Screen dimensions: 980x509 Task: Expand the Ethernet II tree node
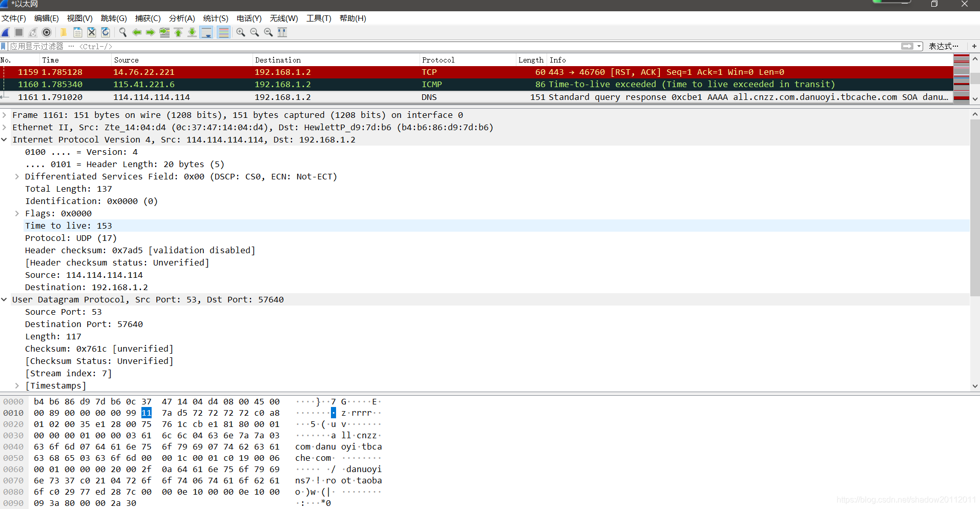coord(4,127)
